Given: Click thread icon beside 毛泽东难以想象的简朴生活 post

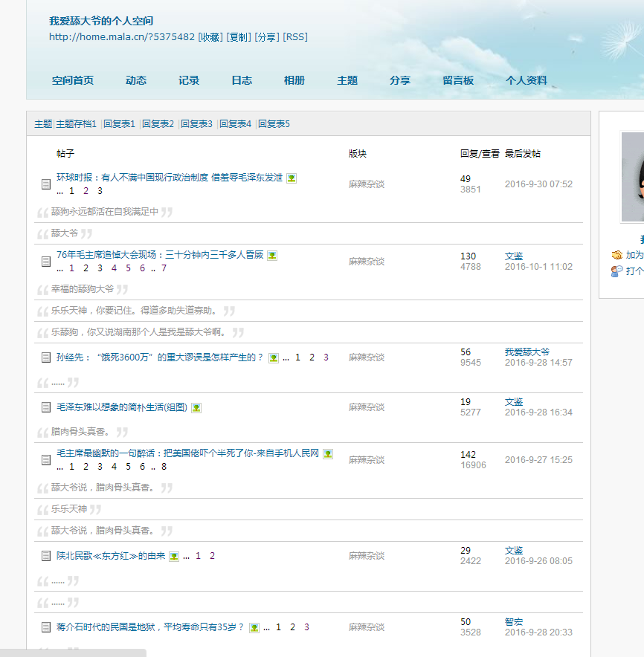Looking at the screenshot, I should pos(46,407).
